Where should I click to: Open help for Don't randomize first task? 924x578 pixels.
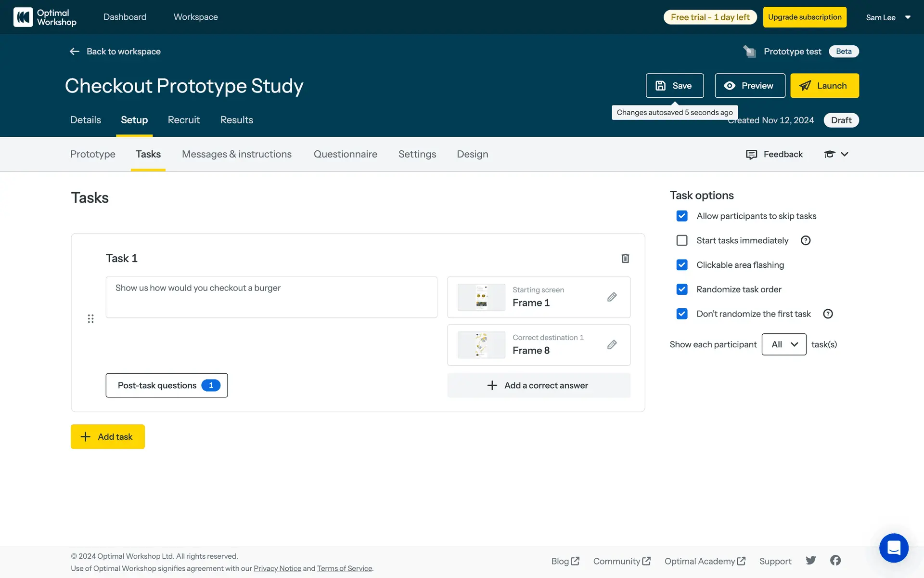tap(828, 314)
